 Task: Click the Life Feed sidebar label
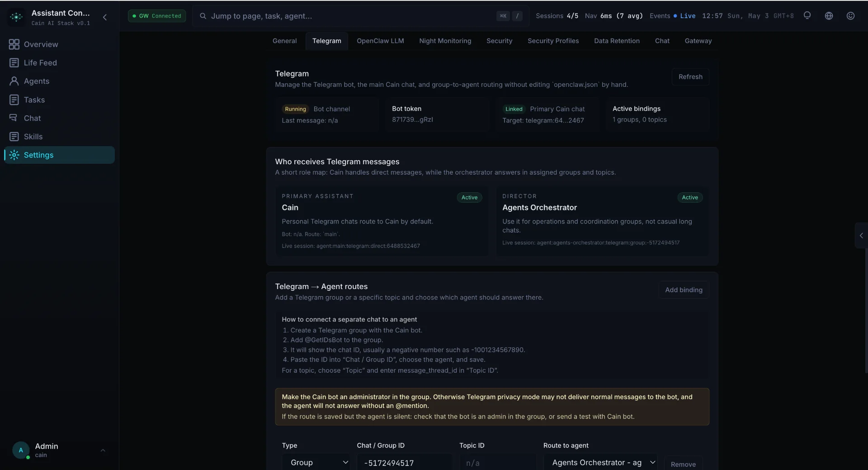pos(40,63)
